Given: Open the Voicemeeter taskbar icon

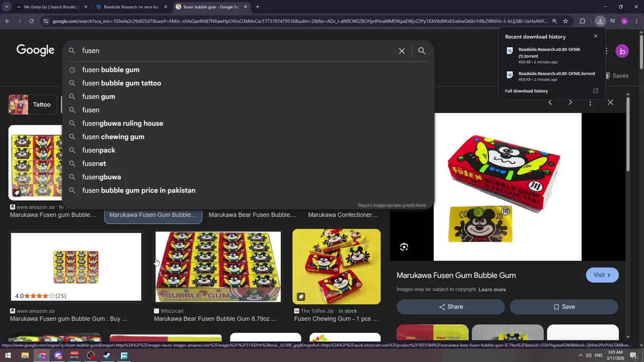Looking at the screenshot, I should click(x=74, y=356).
